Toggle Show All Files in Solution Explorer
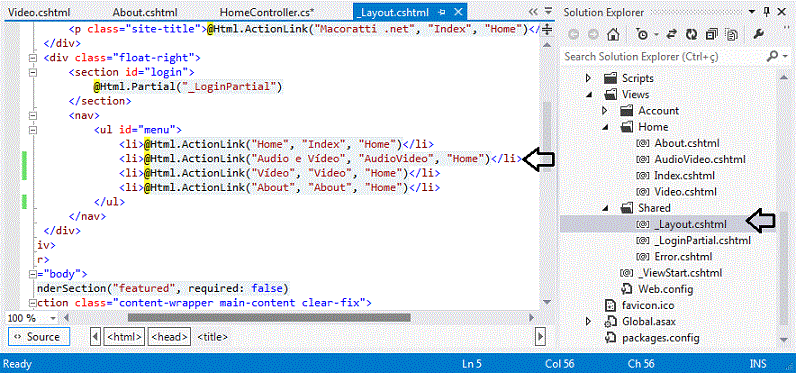The width and height of the screenshot is (796, 373). (732, 34)
